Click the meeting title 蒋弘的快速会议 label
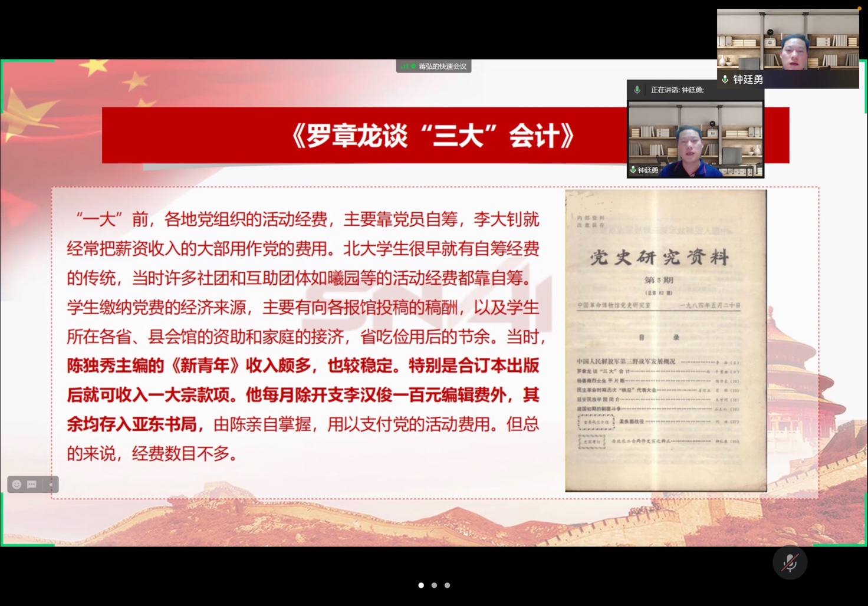 point(442,67)
